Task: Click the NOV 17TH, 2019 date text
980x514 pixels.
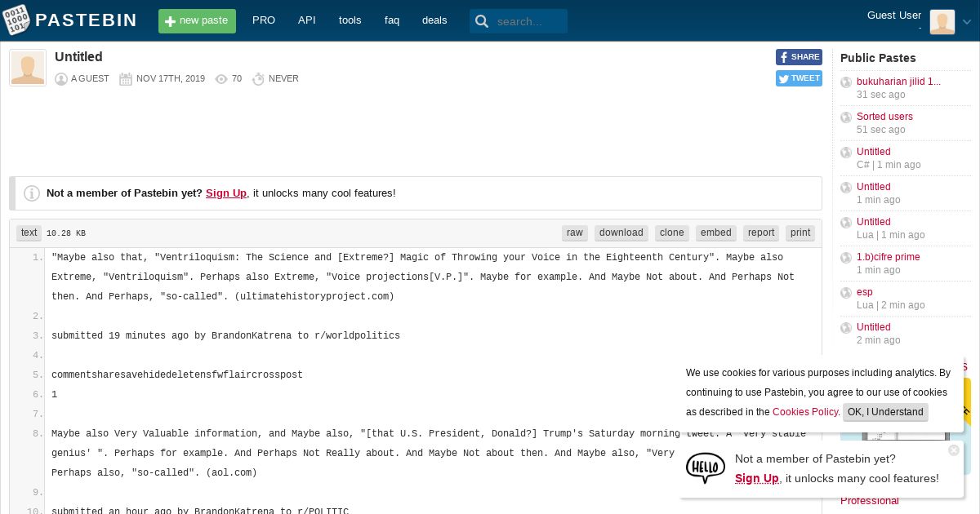Action: [171, 79]
